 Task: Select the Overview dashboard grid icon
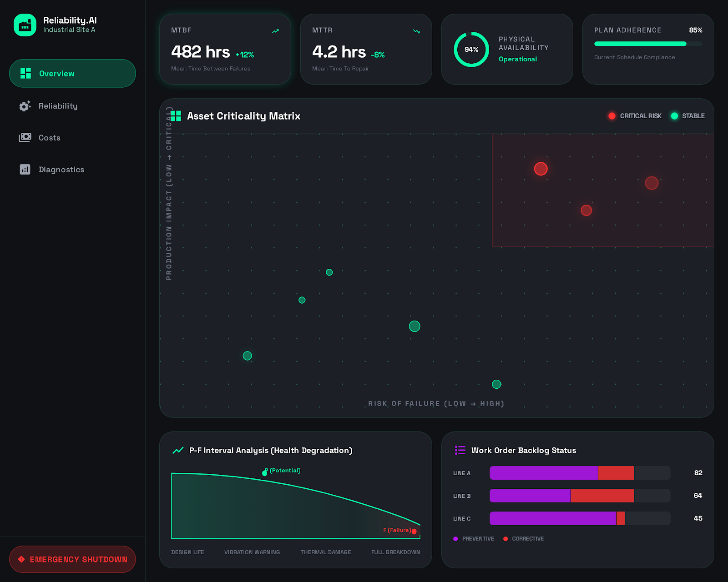pyautogui.click(x=25, y=73)
